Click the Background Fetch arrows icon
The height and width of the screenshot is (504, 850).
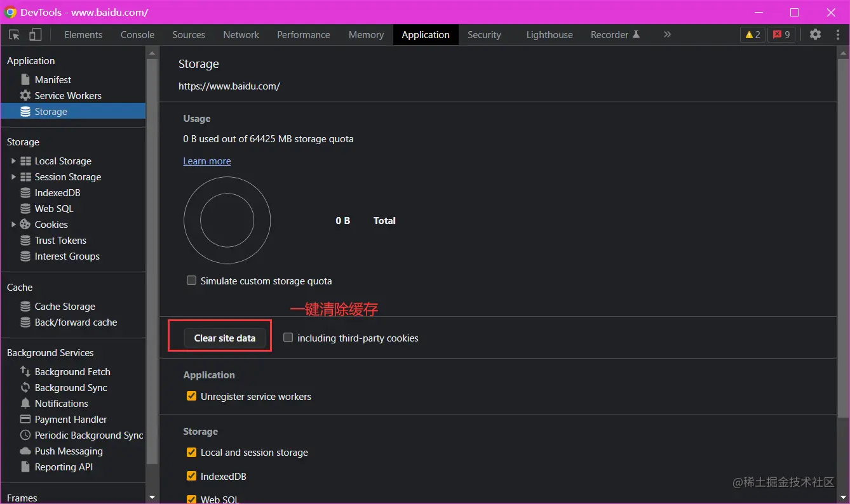25,372
